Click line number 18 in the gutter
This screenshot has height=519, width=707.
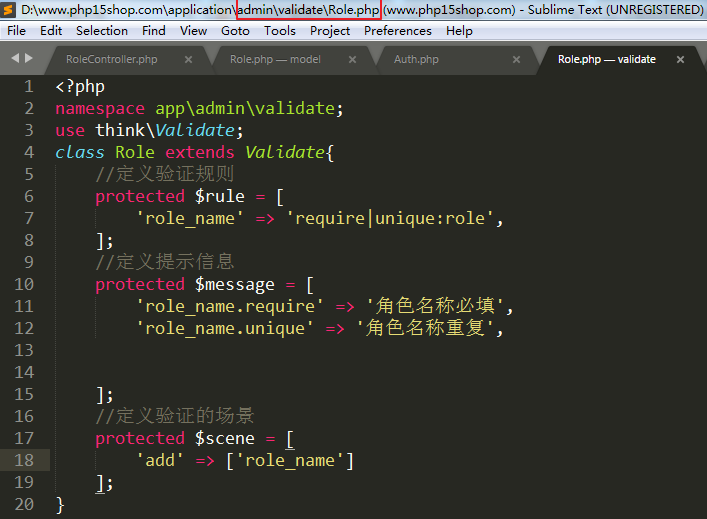click(25, 460)
